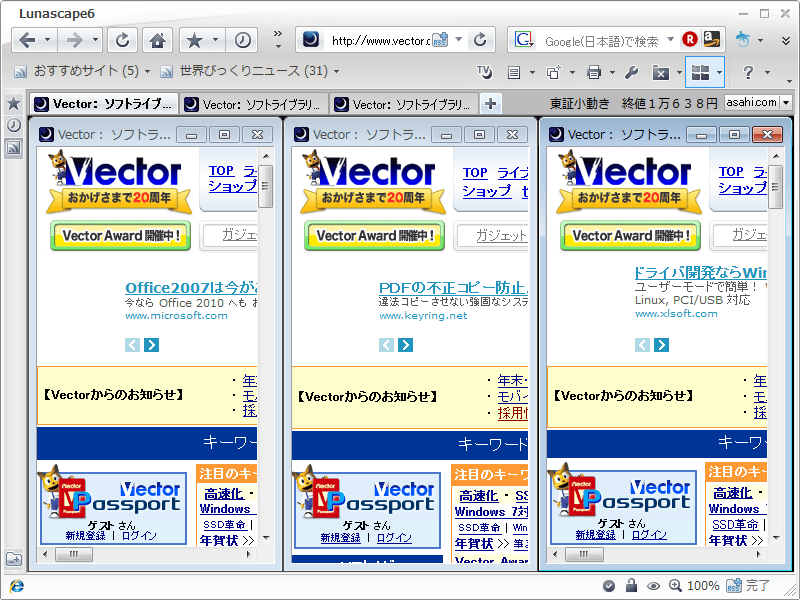Expand the おすすめサイト (5) feed dropdown
The height and width of the screenshot is (600, 800).
click(147, 71)
